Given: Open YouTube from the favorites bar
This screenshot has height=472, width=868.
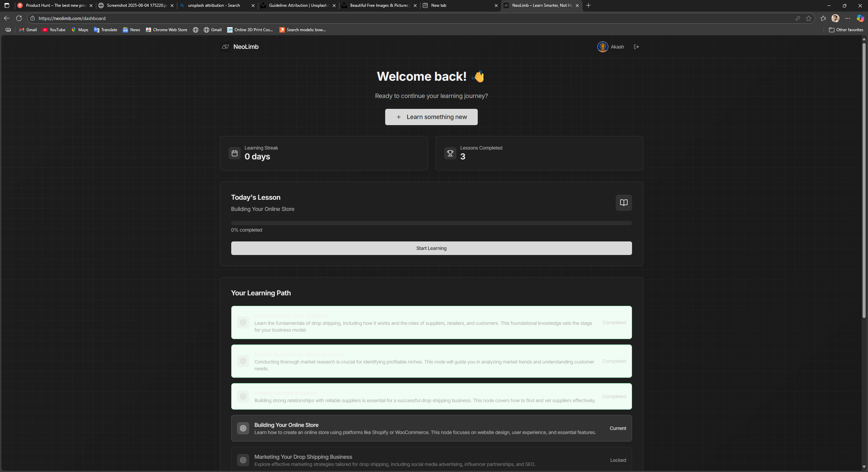Looking at the screenshot, I should (54, 29).
